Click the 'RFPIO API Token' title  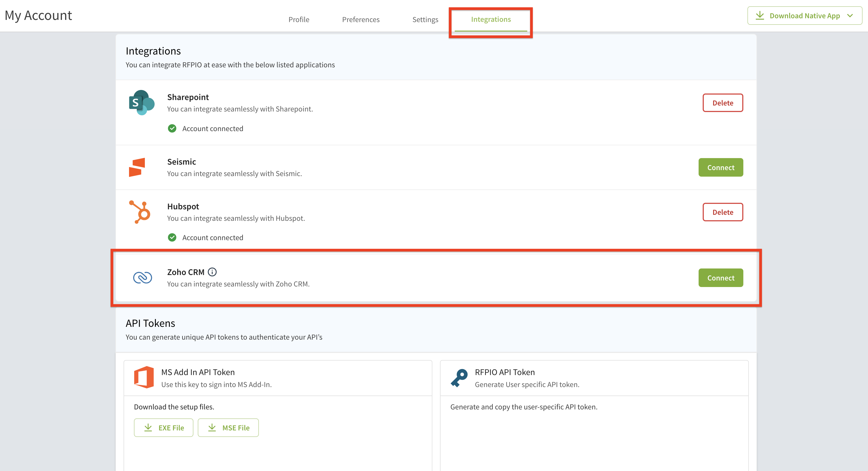pyautogui.click(x=504, y=372)
